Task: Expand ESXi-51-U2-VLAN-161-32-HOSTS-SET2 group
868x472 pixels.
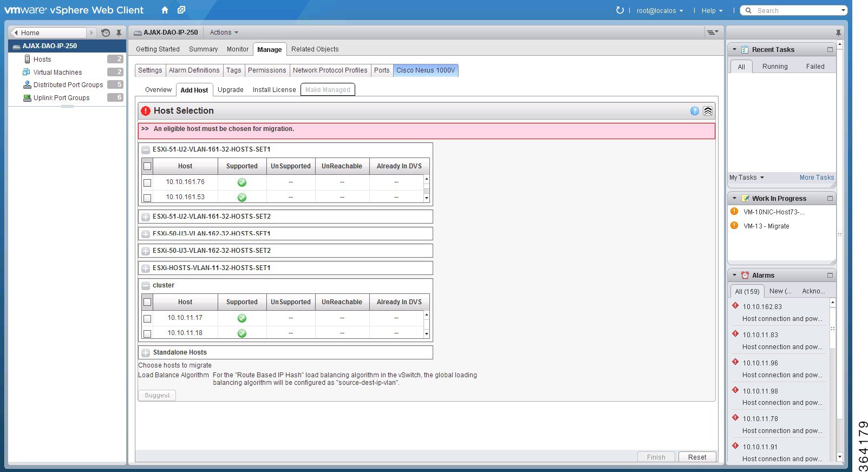Action: (x=146, y=217)
